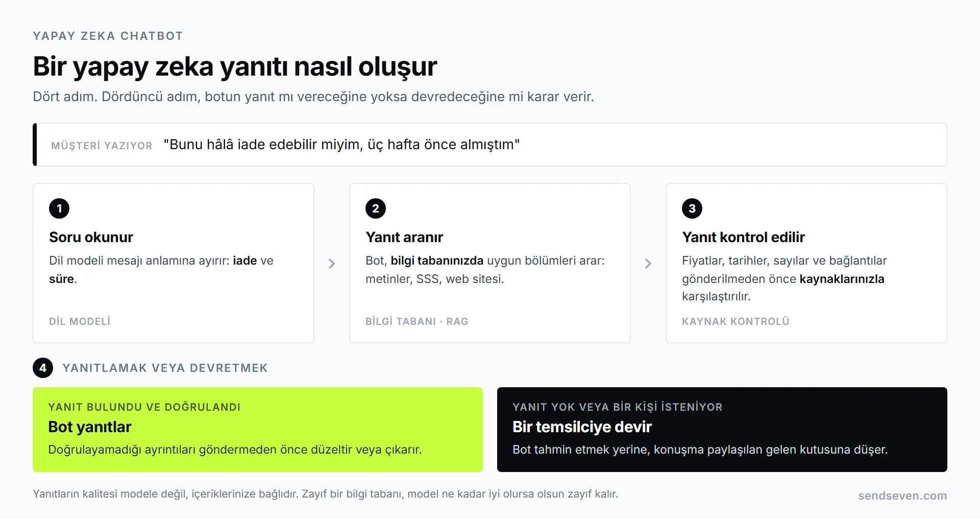Click the sentence starting Doğrulayamadığı ayrıntıları
Screen dimensions: 980x519
pyautogui.click(x=235, y=450)
